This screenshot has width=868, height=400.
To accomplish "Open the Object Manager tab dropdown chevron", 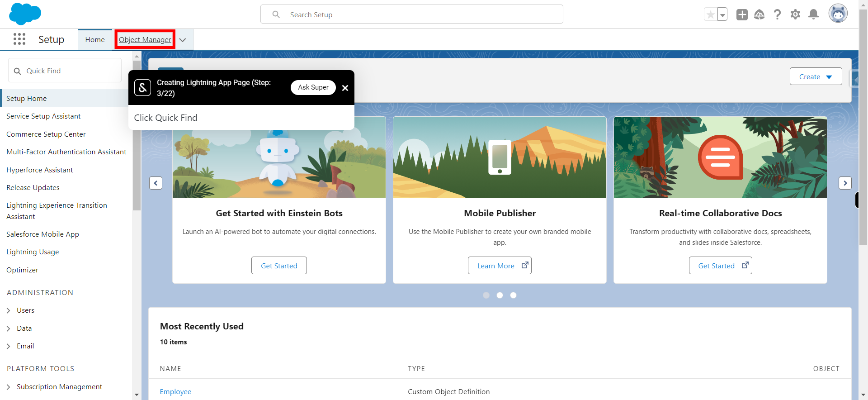I will [x=183, y=40].
